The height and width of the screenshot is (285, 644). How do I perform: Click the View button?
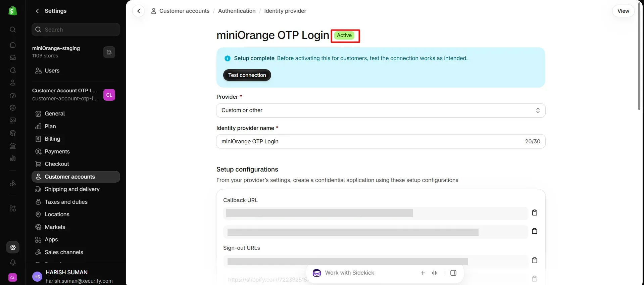click(623, 11)
